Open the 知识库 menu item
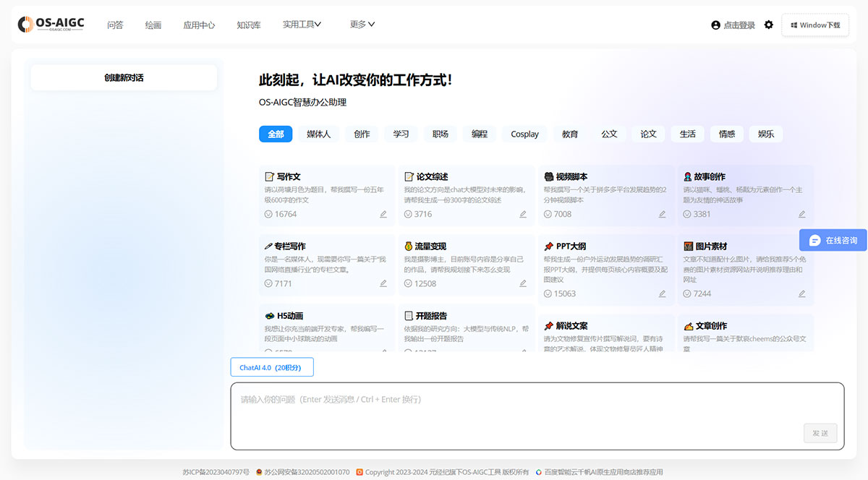This screenshot has width=868, height=480. click(x=249, y=24)
